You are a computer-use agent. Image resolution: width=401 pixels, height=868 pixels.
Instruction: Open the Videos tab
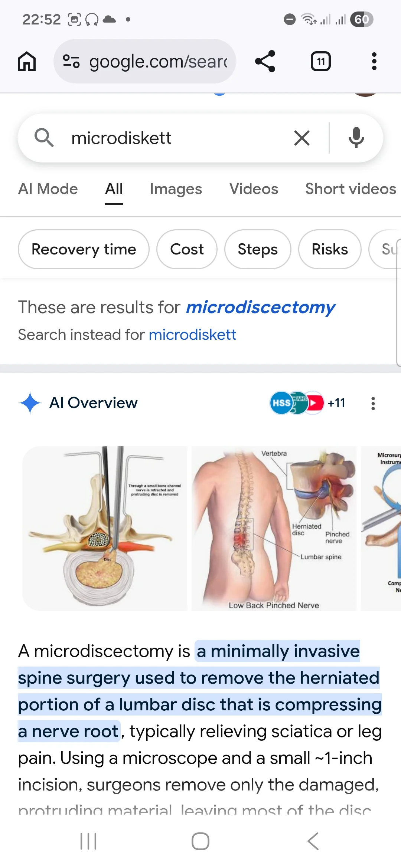coord(254,189)
